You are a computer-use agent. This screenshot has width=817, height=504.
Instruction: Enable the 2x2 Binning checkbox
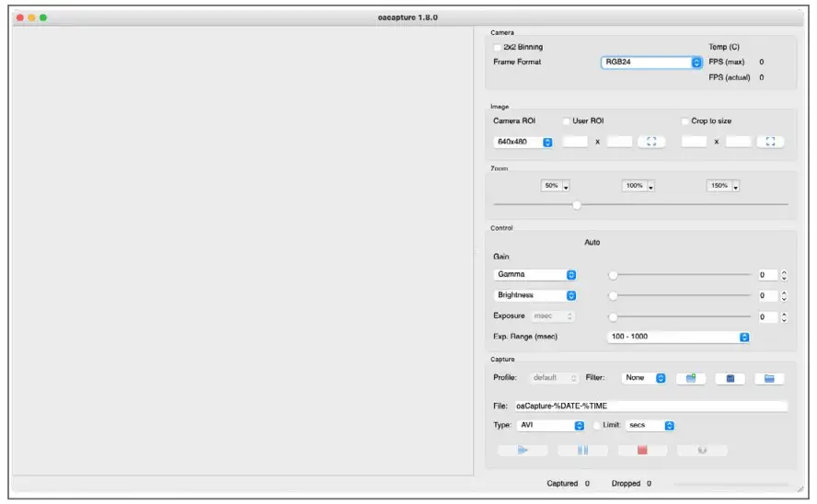pos(498,47)
